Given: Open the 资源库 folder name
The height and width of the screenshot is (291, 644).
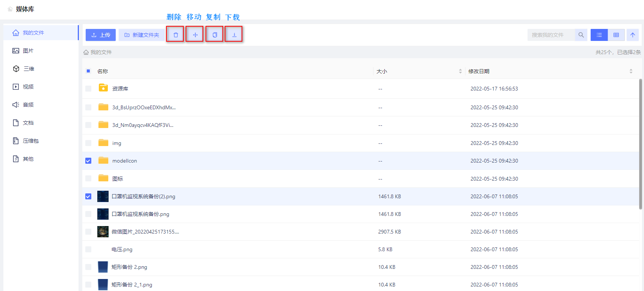Looking at the screenshot, I should (x=120, y=89).
